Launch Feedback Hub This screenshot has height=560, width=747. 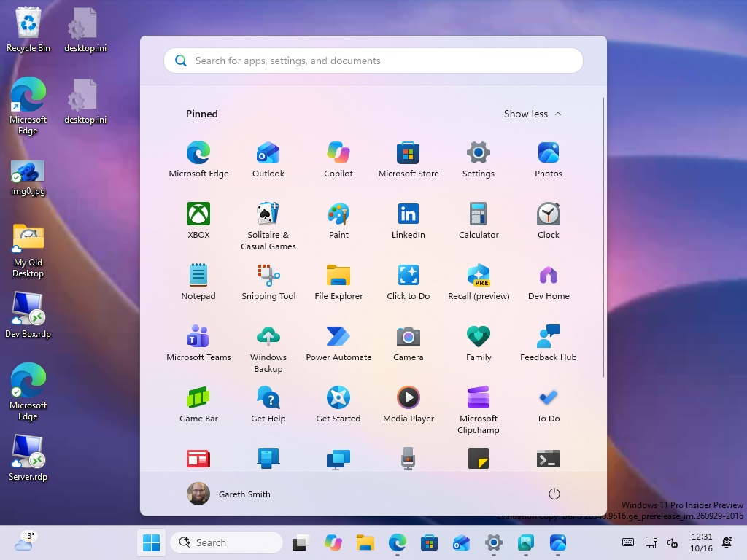(x=549, y=343)
